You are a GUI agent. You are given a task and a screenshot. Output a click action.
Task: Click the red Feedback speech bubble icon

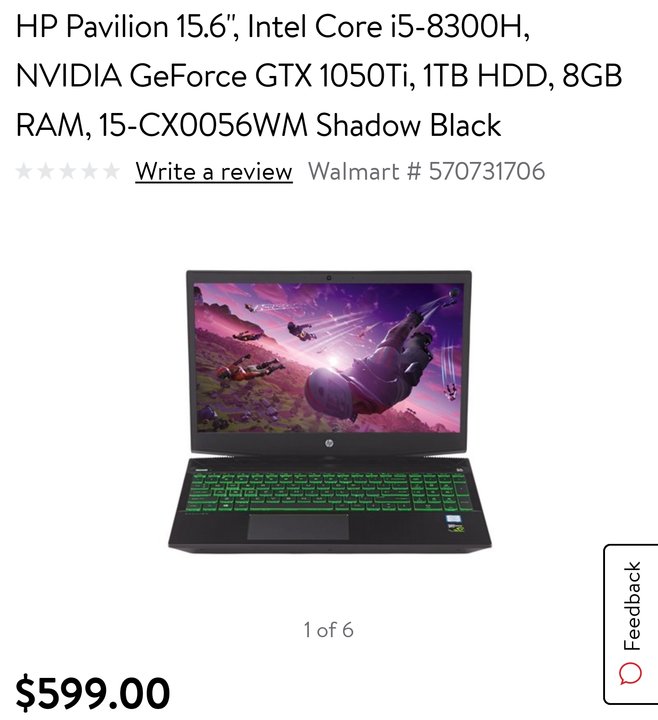(631, 674)
